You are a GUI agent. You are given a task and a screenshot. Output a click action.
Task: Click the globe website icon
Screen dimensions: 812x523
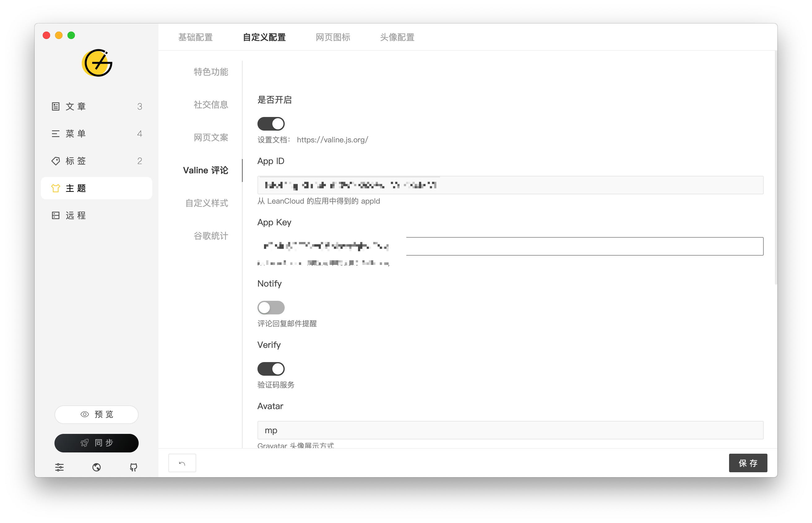click(x=97, y=467)
